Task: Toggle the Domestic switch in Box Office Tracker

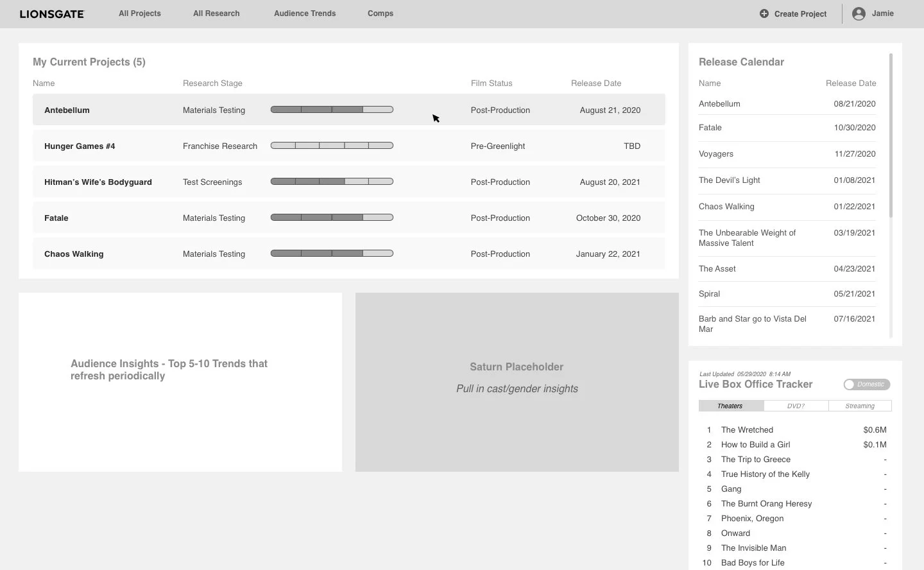Action: pos(866,384)
